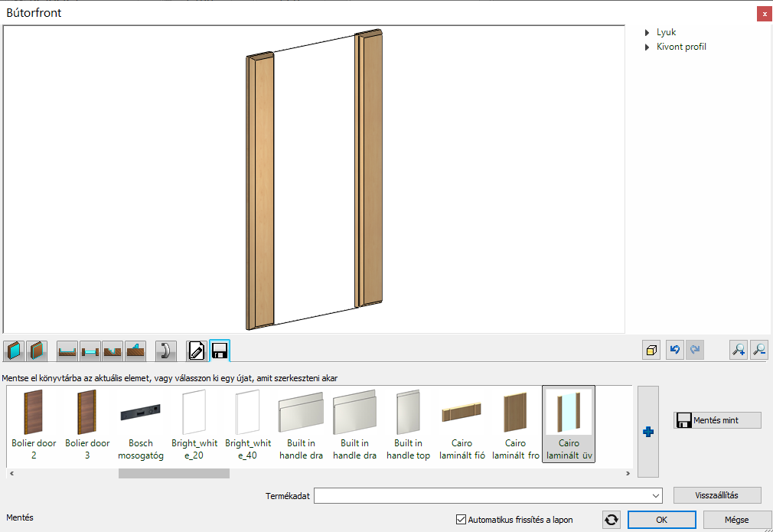Undo the last change

674,351
